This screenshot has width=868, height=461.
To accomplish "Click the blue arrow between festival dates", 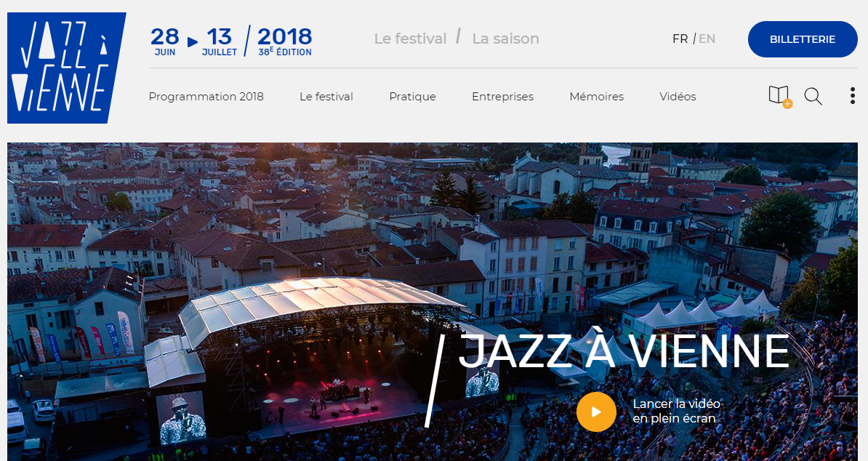I will (x=193, y=41).
